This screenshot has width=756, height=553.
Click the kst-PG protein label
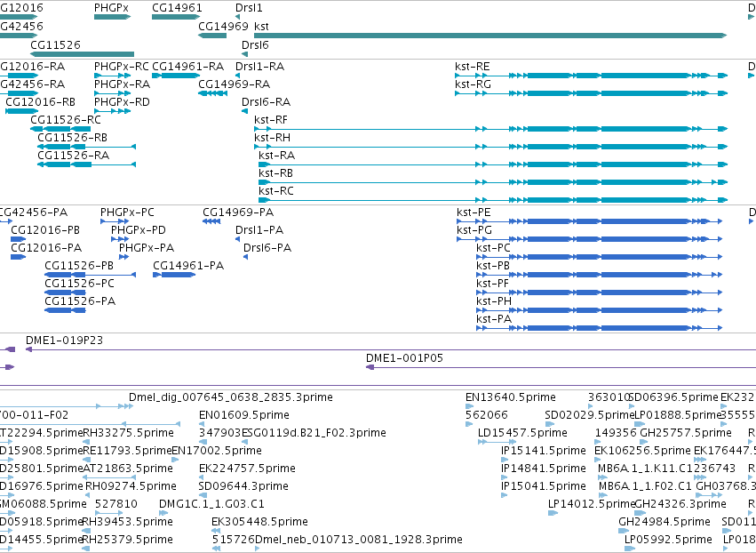474,230
